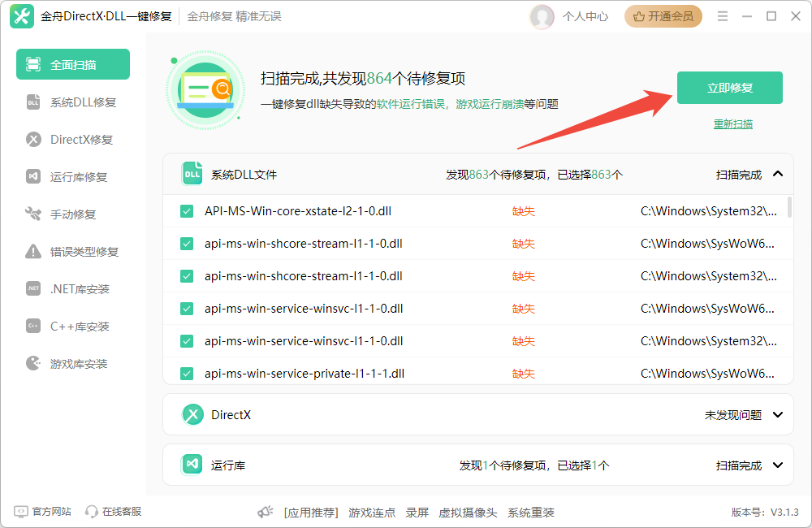Open C++库安装 sidebar item
This screenshot has height=528, width=812.
click(x=73, y=326)
